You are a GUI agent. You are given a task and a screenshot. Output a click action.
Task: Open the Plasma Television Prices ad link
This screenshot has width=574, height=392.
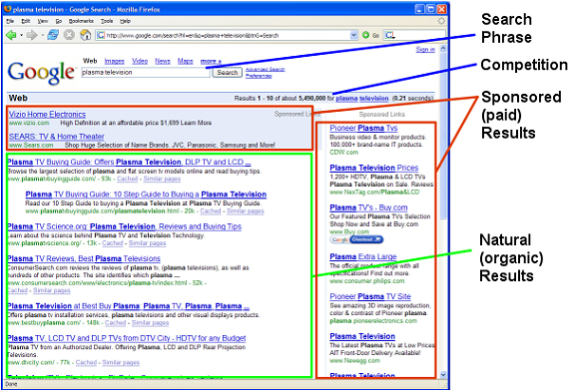373,168
